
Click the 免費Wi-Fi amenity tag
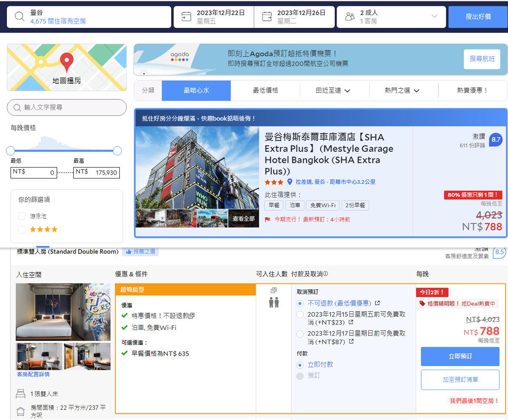[x=323, y=206]
